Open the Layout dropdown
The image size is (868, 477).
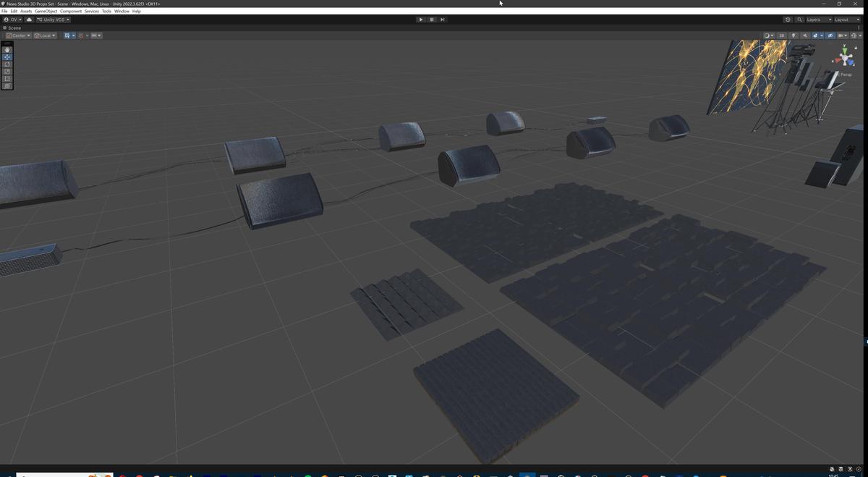[x=847, y=20]
